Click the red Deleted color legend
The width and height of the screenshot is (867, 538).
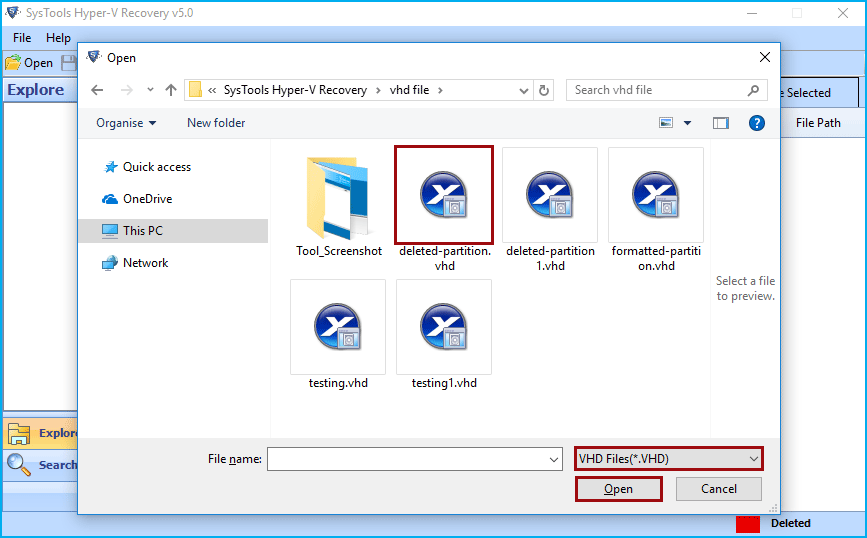748,524
